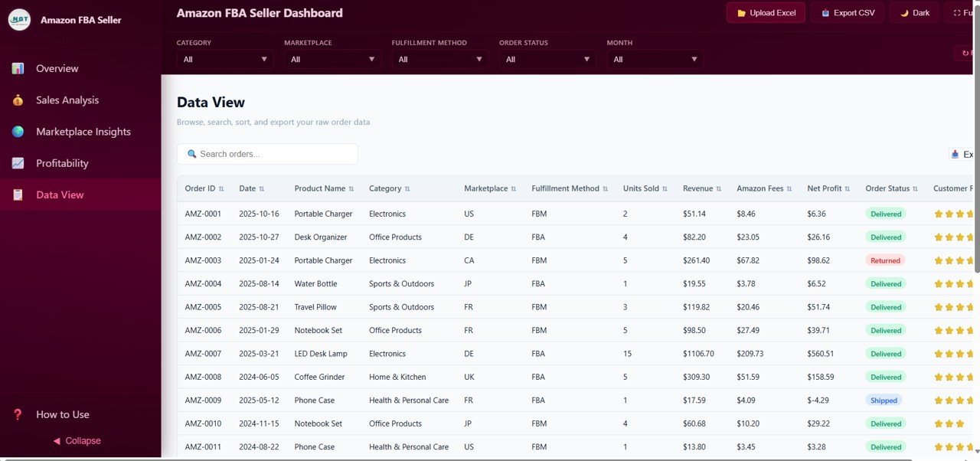The width and height of the screenshot is (980, 461).
Task: Click the folder icon on Upload Excel
Action: tap(741, 12)
